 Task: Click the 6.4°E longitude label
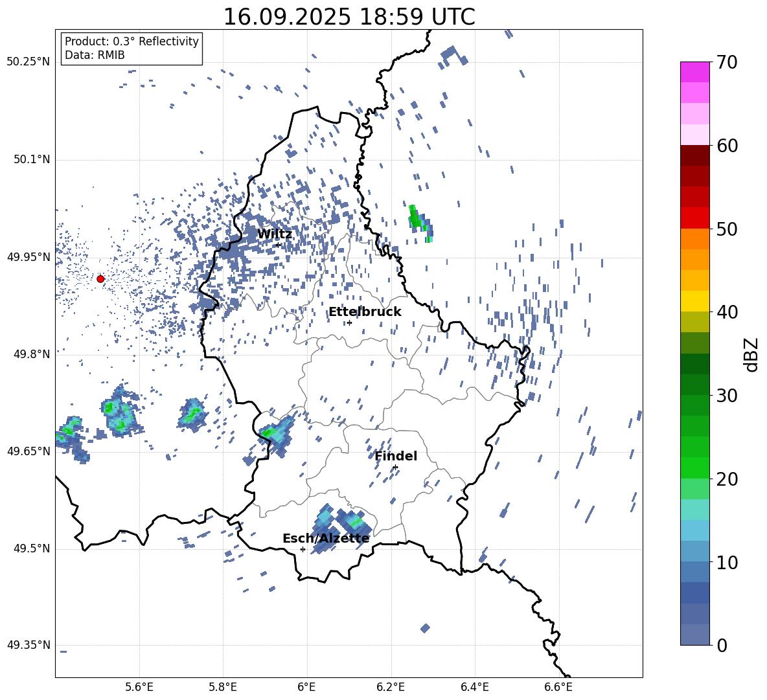pyautogui.click(x=474, y=687)
